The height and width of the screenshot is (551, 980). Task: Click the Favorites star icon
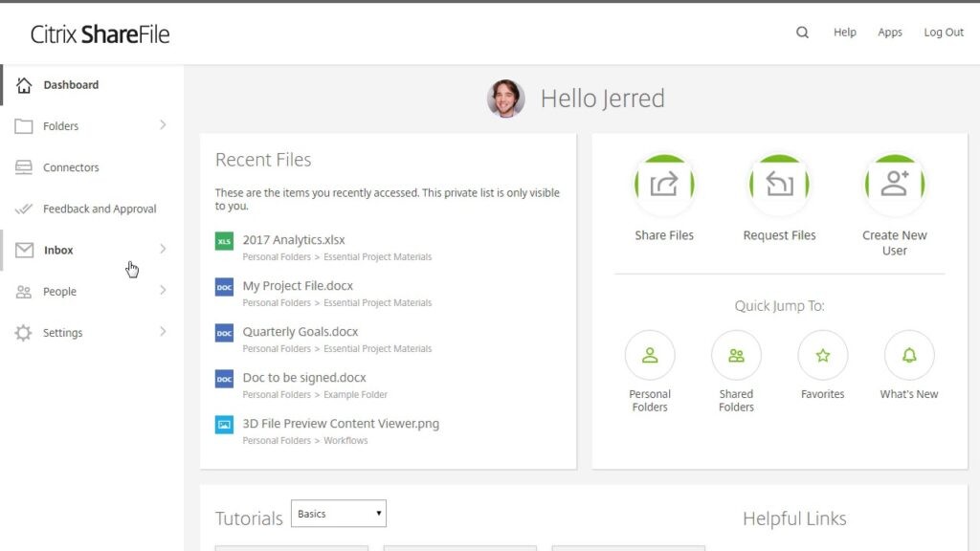[x=822, y=355]
